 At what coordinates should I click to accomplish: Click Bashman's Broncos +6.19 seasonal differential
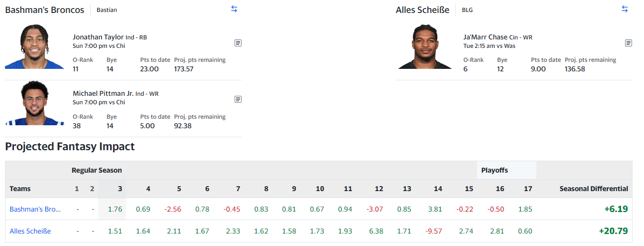click(616, 210)
